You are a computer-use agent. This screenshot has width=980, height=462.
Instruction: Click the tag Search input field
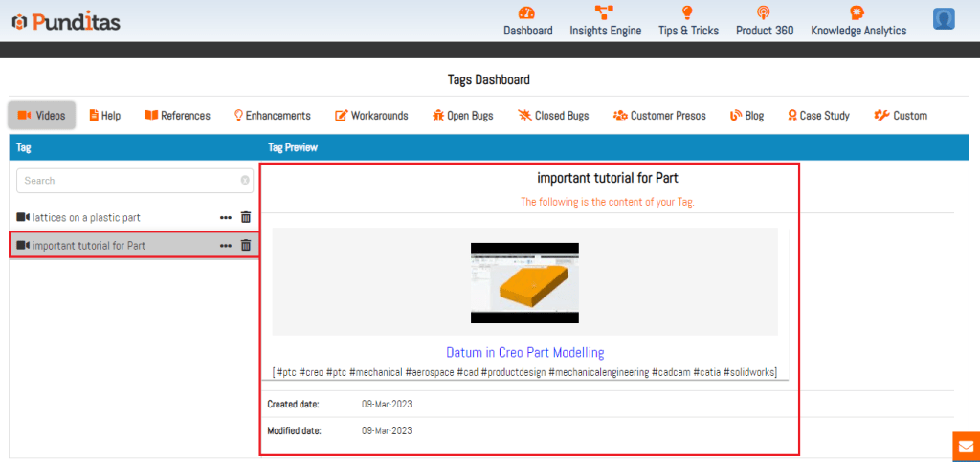(x=129, y=180)
